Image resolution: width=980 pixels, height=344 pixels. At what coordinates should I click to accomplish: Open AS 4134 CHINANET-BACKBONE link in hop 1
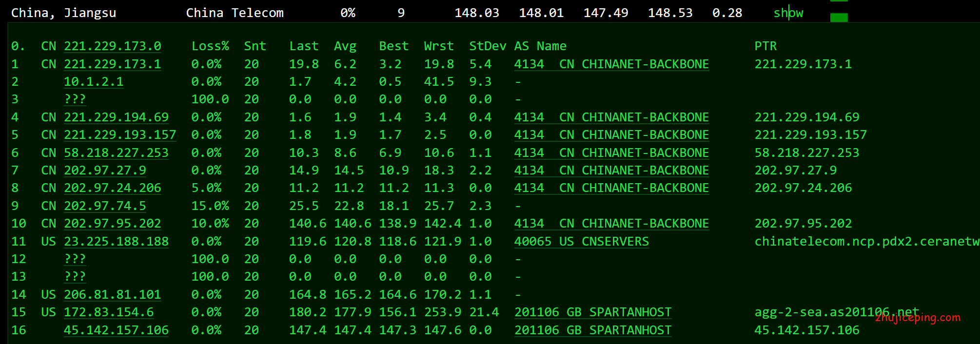click(x=612, y=64)
